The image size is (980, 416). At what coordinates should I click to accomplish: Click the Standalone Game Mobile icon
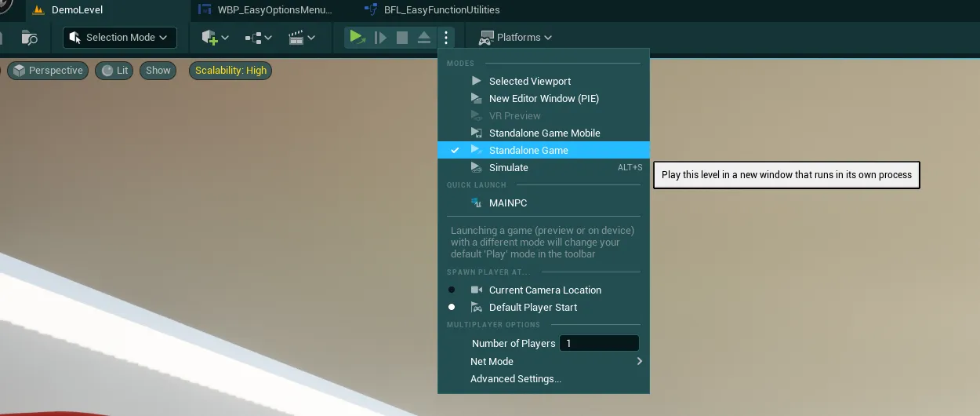pos(476,133)
